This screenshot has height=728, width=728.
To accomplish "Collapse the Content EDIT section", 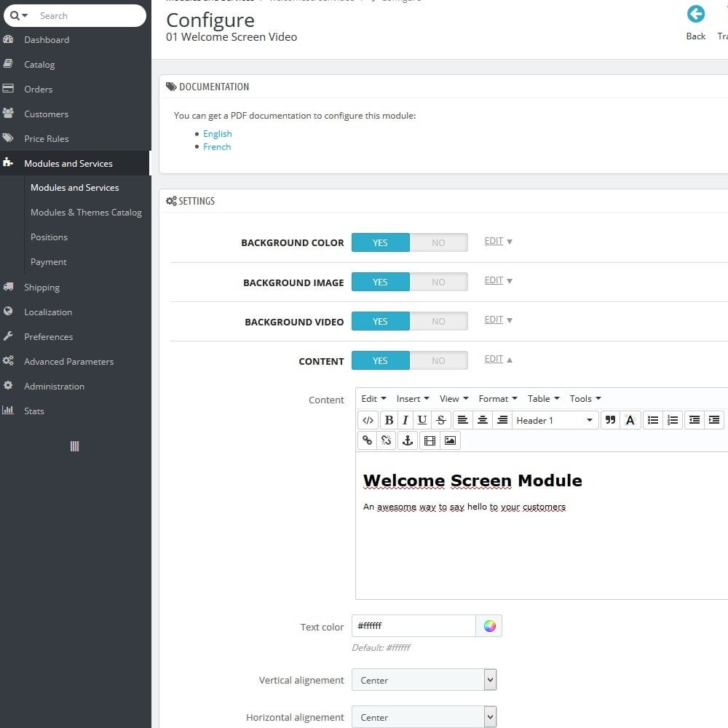I will (x=498, y=359).
